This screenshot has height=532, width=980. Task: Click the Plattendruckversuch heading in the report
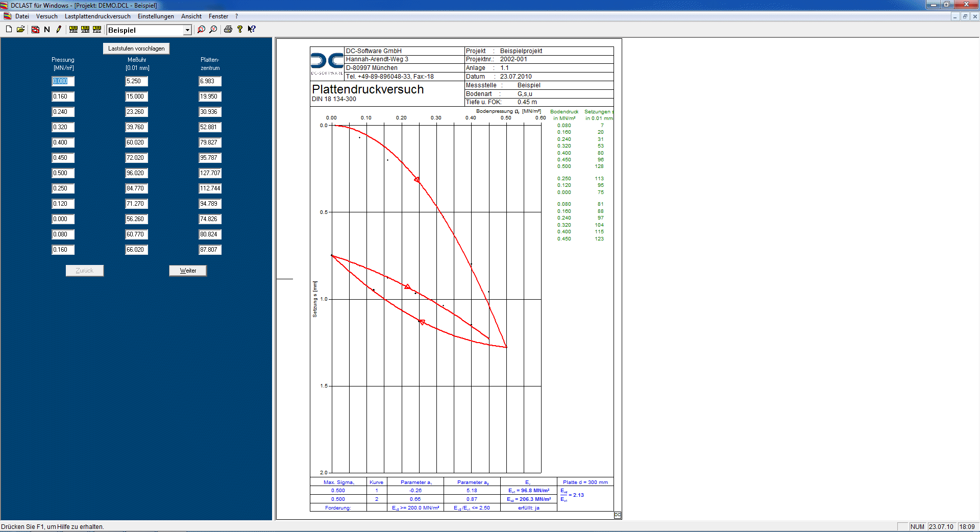[368, 89]
